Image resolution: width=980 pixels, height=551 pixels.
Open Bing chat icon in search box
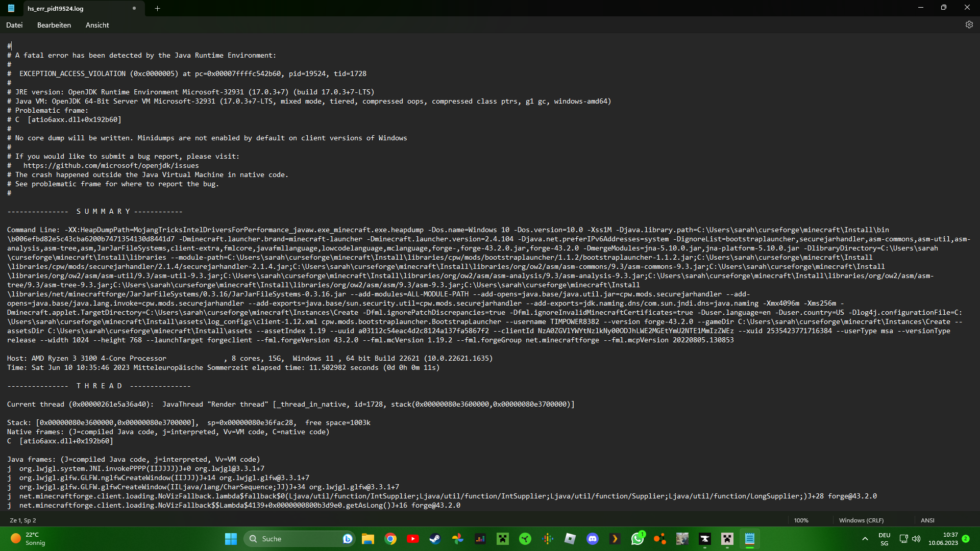click(x=348, y=539)
